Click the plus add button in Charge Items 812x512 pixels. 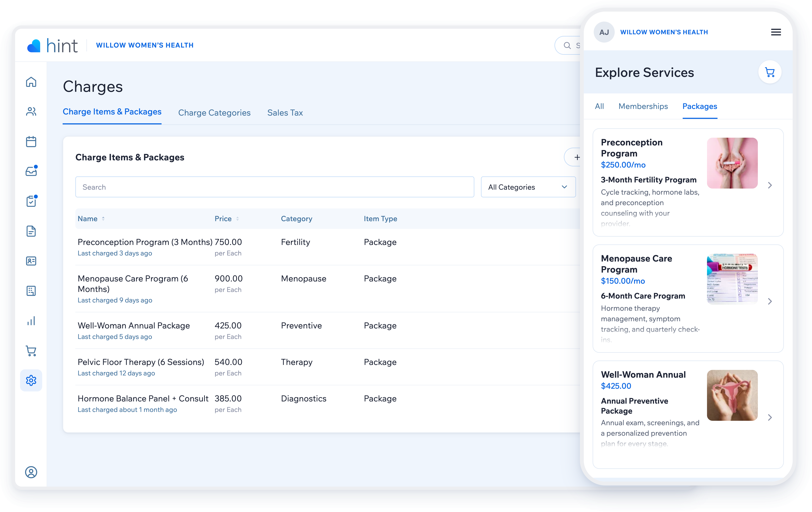577,157
